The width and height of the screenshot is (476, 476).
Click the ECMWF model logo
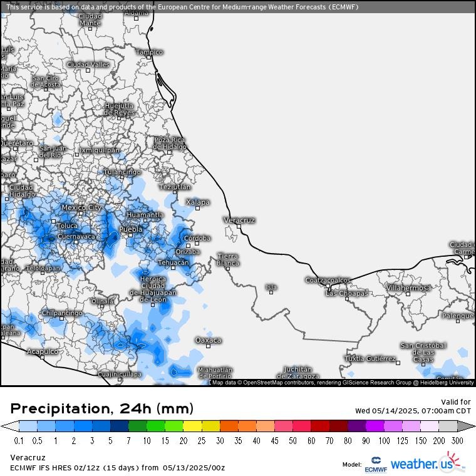pos(375,464)
